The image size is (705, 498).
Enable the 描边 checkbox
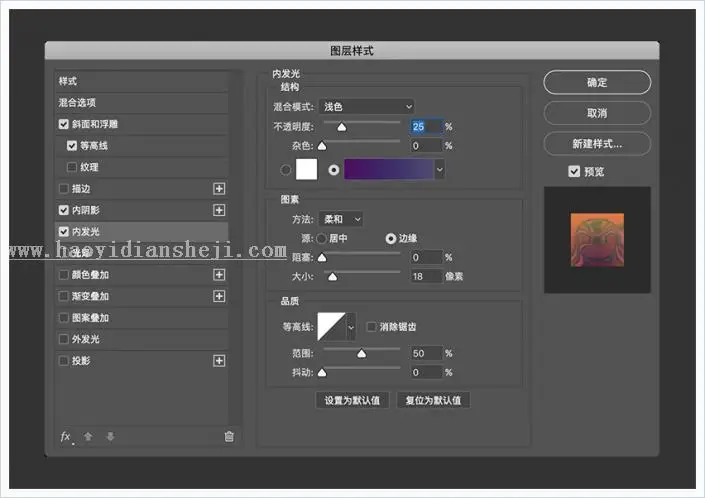[64, 189]
